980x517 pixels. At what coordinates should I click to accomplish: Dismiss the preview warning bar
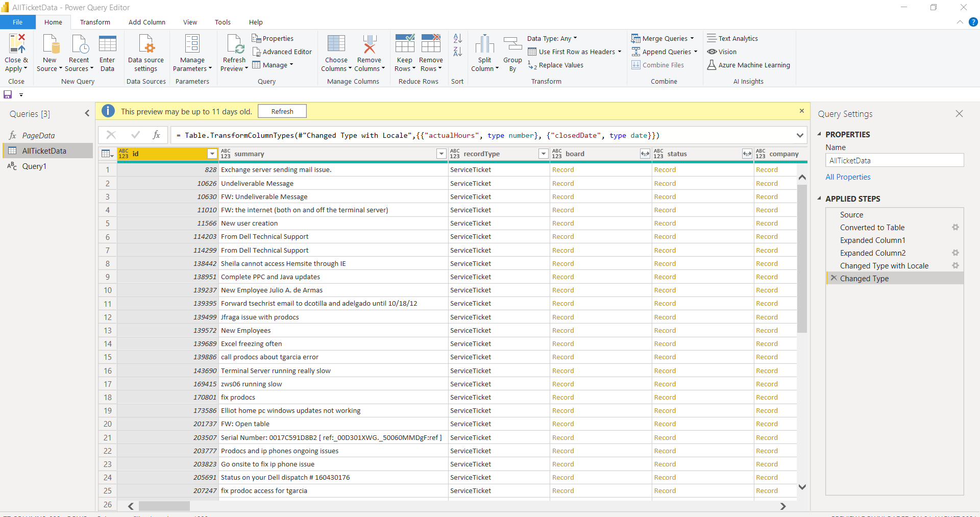pyautogui.click(x=801, y=111)
